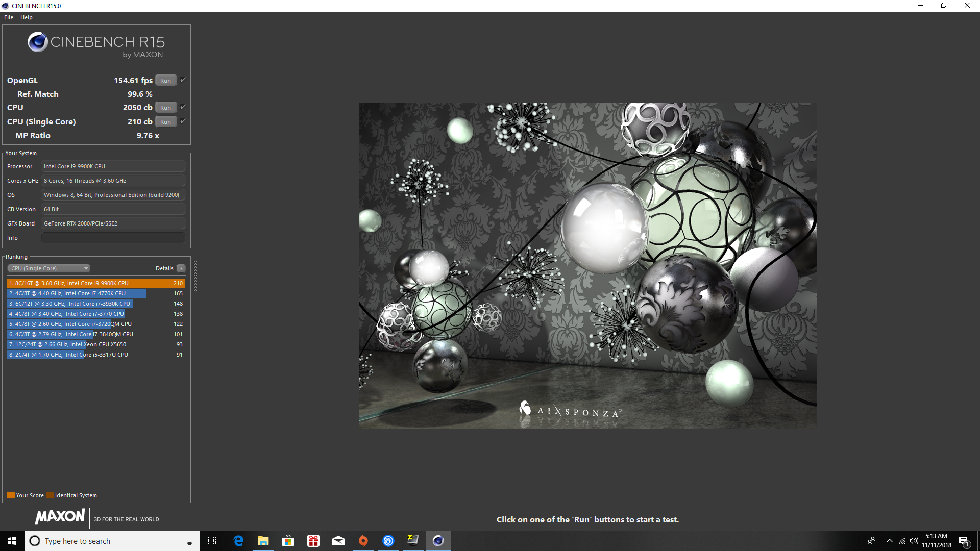This screenshot has height=551, width=980.
Task: Switch to Cinebench taskbar icon
Action: pos(438,541)
